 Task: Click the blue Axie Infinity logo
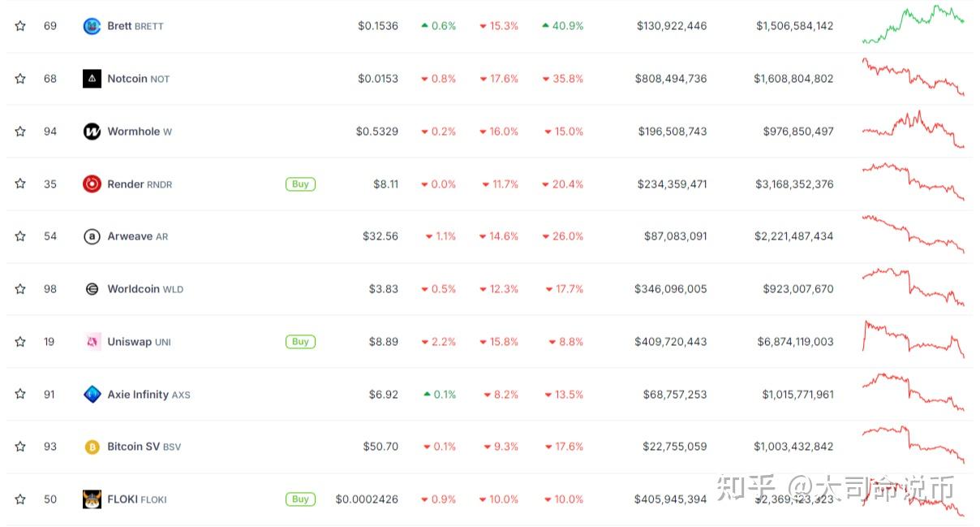[x=92, y=395]
